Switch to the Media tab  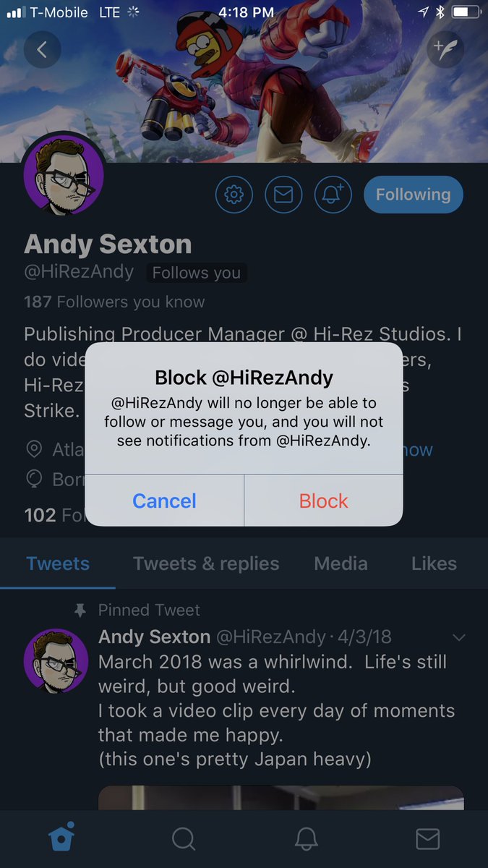[341, 563]
